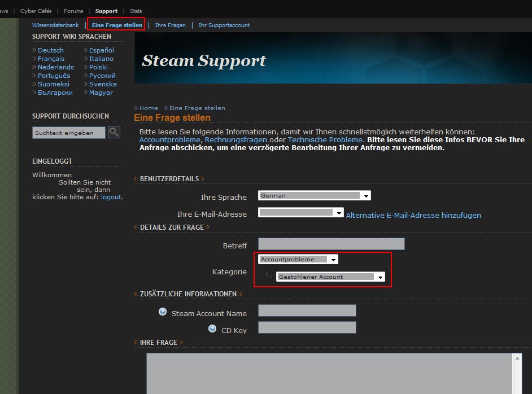The width and height of the screenshot is (532, 394).
Task: Select Polski wiki language
Action: coord(98,67)
